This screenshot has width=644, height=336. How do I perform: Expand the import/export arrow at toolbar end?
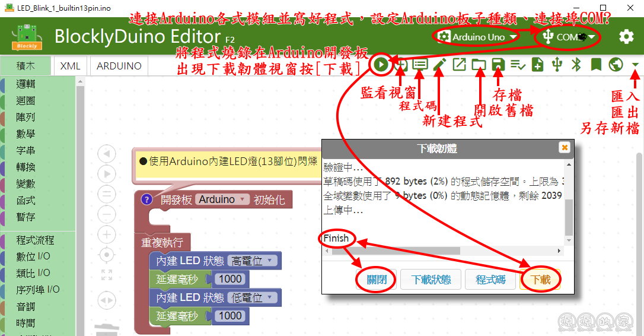click(635, 65)
